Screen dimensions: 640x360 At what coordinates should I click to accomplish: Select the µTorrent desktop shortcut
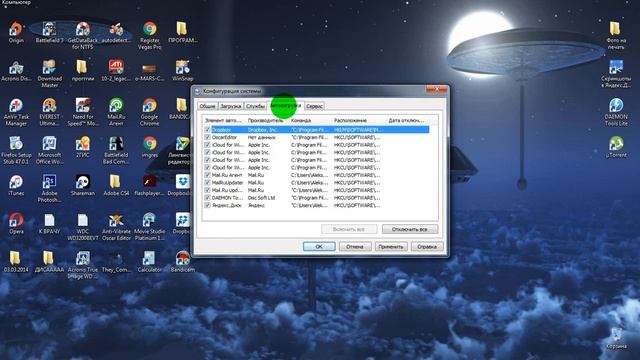click(616, 147)
